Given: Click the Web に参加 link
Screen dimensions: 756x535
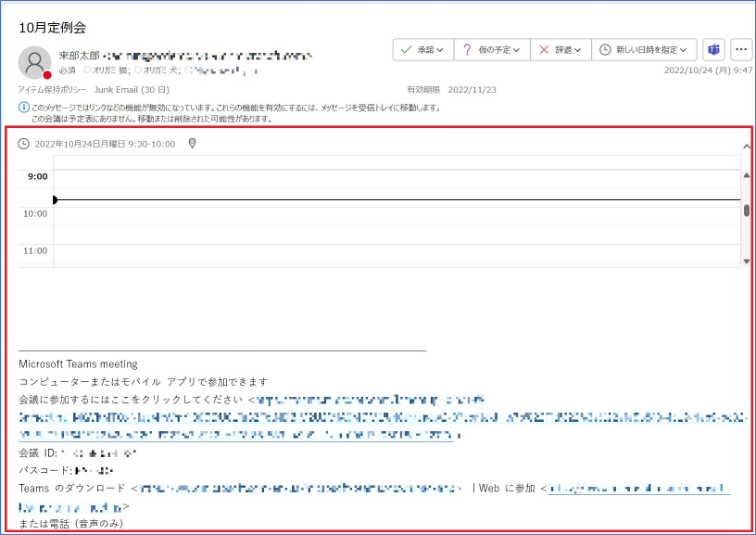Looking at the screenshot, I should pos(637,488).
